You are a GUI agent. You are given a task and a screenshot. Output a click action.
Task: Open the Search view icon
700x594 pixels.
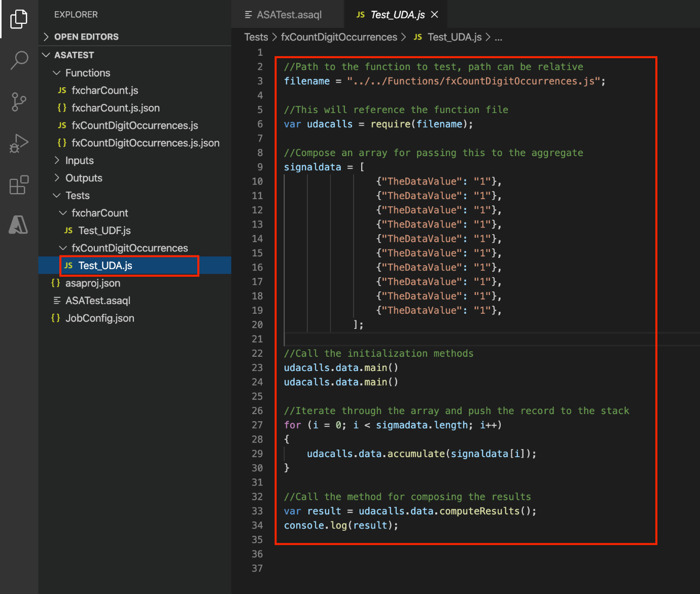point(19,60)
